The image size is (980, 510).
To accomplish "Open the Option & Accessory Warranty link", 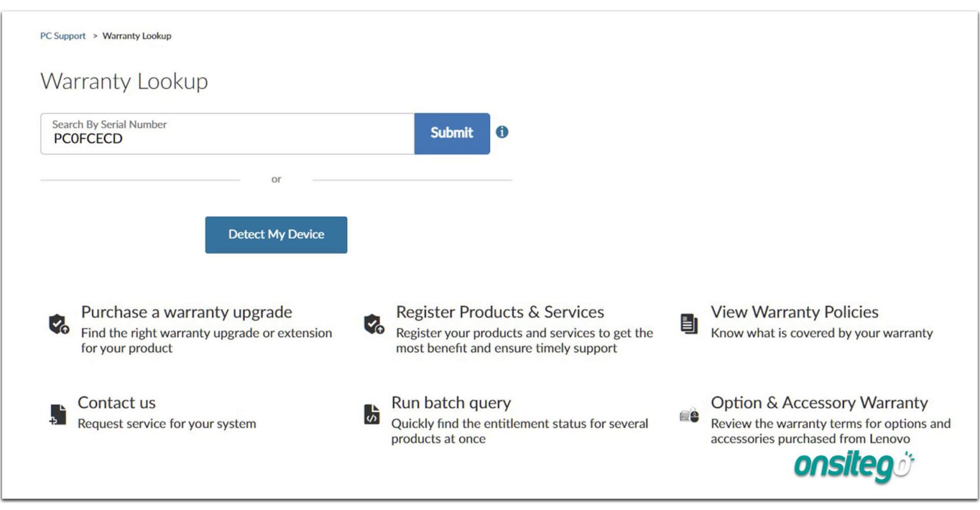I will [x=819, y=403].
